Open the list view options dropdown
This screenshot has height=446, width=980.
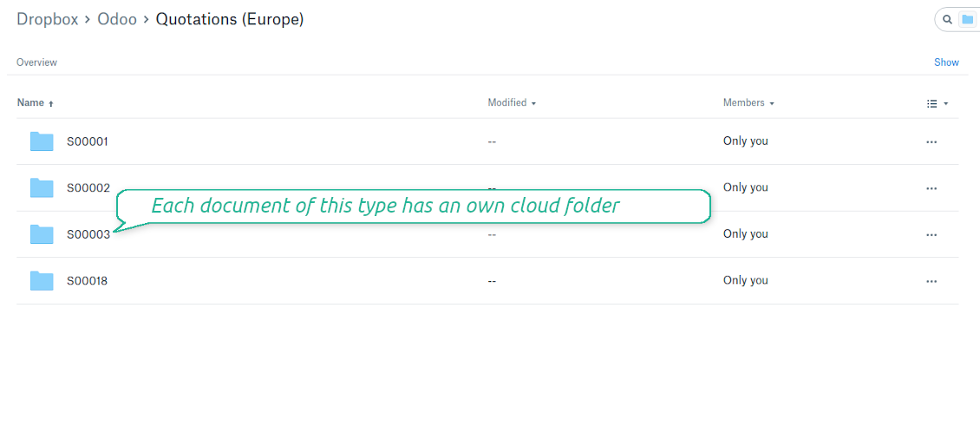click(x=937, y=103)
